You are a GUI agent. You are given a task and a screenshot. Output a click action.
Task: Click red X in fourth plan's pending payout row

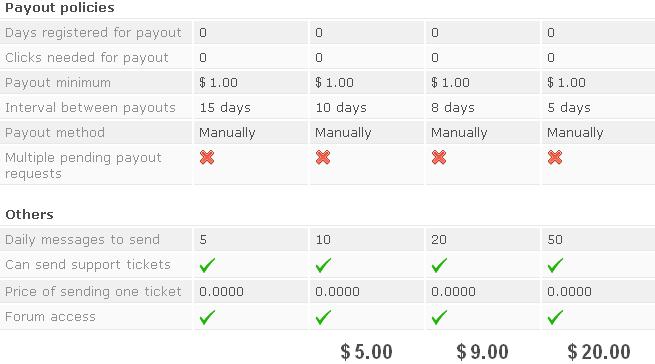pos(555,158)
